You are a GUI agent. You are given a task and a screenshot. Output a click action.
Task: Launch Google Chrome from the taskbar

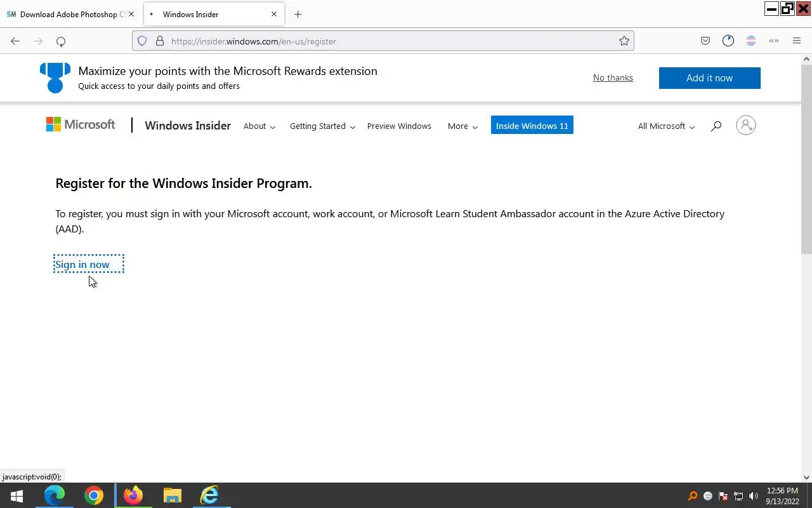(x=94, y=495)
